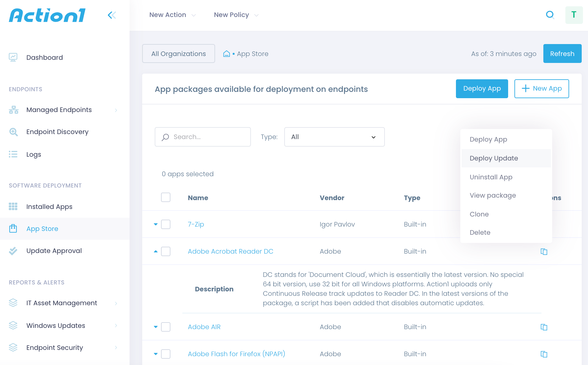Click the Installed Apps grid icon

click(x=13, y=206)
